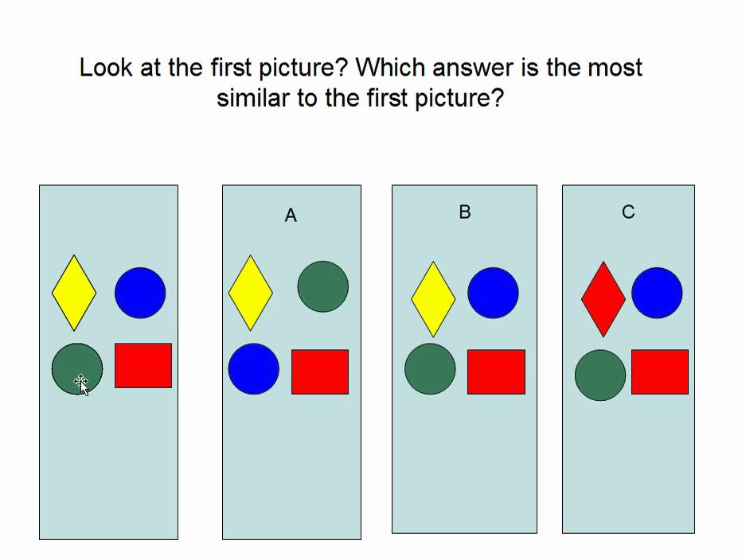The image size is (742, 560).
Task: Select the blue circle in answer B
Action: (x=493, y=293)
